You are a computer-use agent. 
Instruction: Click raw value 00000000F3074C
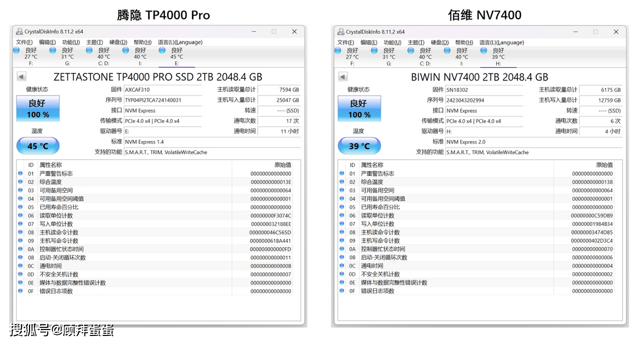pyautogui.click(x=271, y=215)
